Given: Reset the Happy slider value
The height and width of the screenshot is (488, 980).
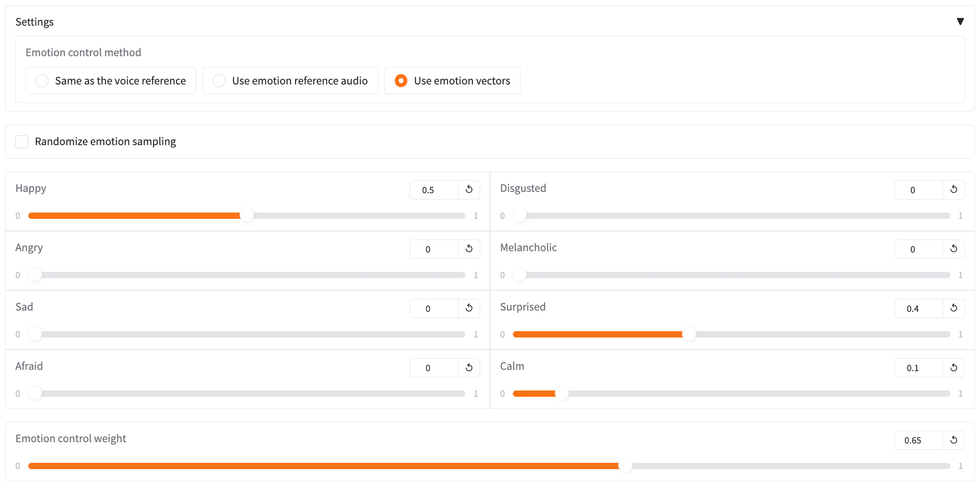Looking at the screenshot, I should point(469,190).
